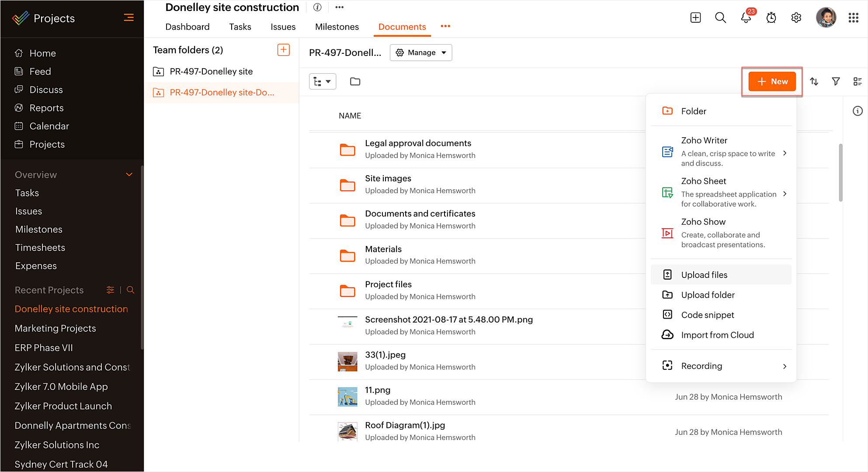Open the apps grid icon
The height and width of the screenshot is (472, 868).
[x=853, y=18]
